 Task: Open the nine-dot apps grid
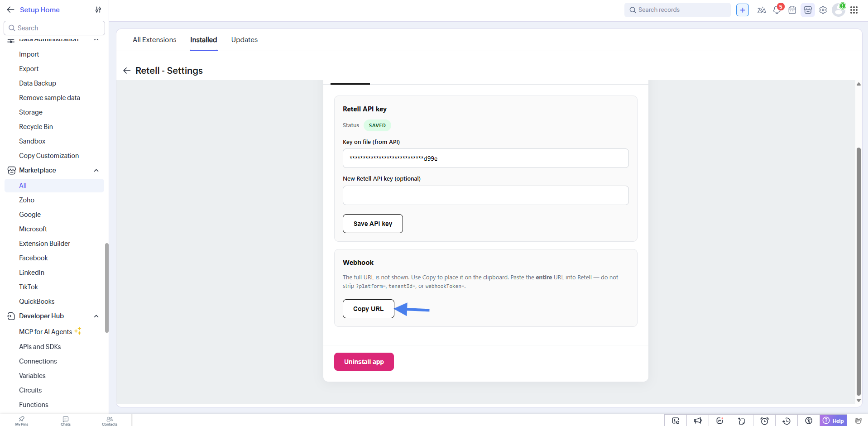(854, 10)
